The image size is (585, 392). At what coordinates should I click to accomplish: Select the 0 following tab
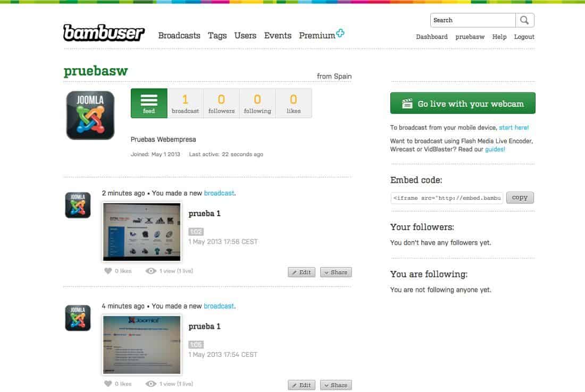pos(257,103)
